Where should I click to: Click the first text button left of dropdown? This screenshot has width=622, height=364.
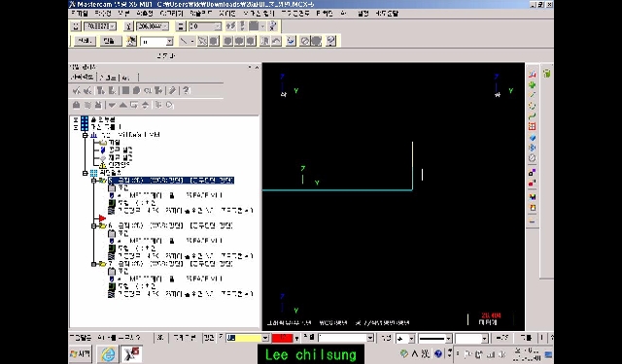point(85,41)
